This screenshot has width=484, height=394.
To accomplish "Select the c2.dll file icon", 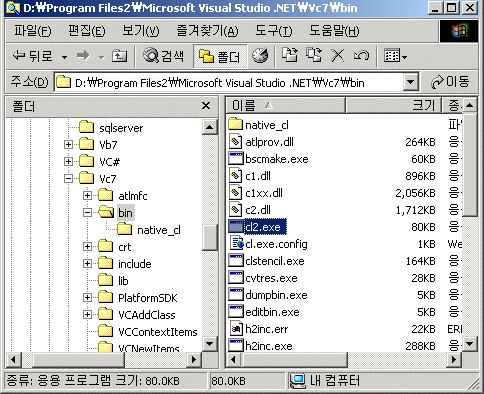I will pyautogui.click(x=236, y=210).
